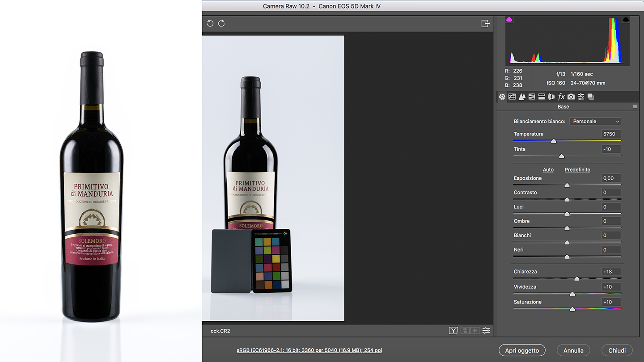The image size is (644, 362).
Task: Open the Base panel flyout menu
Action: click(x=635, y=107)
